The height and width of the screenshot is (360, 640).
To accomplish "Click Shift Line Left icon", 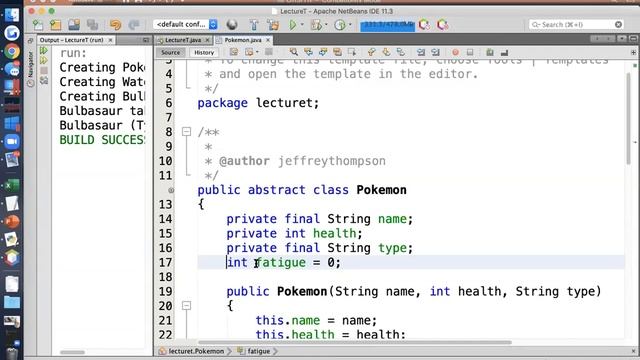I will [421, 52].
